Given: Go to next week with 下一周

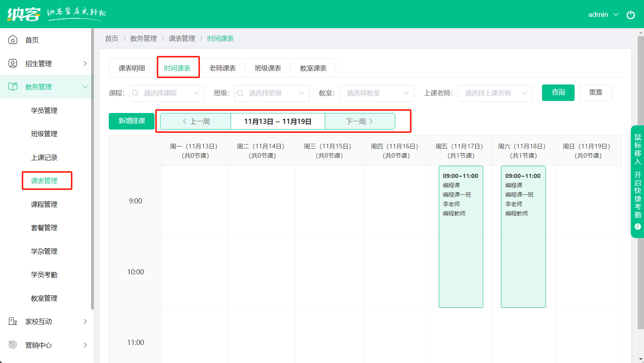Looking at the screenshot, I should point(359,121).
